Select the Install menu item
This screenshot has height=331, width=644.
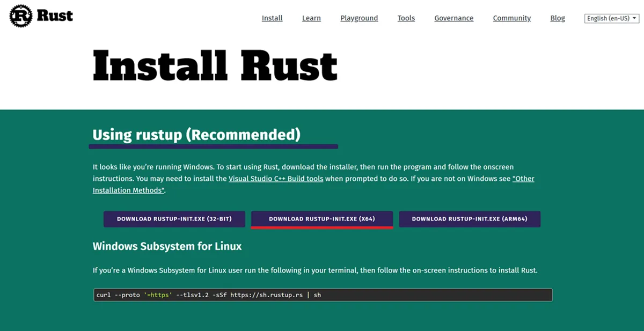(272, 18)
